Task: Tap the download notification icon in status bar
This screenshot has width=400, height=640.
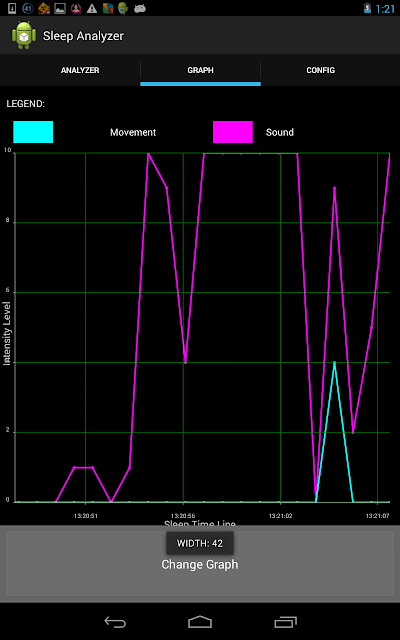Action: point(12,8)
